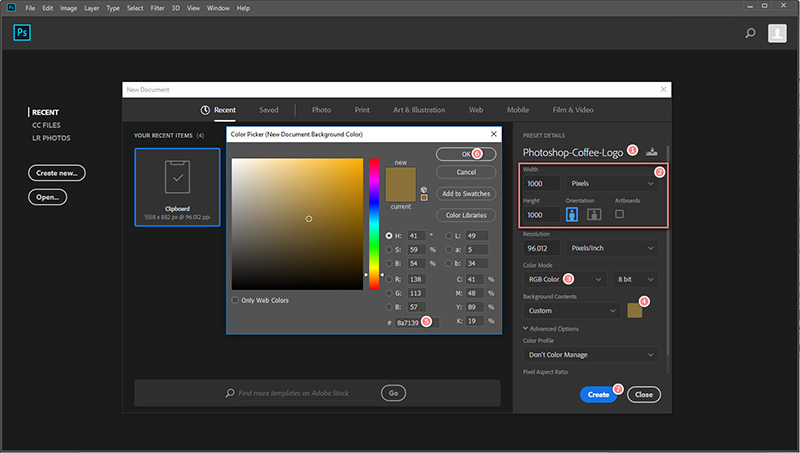Select landscape orientation icon
This screenshot has height=453, width=800.
[x=593, y=214]
